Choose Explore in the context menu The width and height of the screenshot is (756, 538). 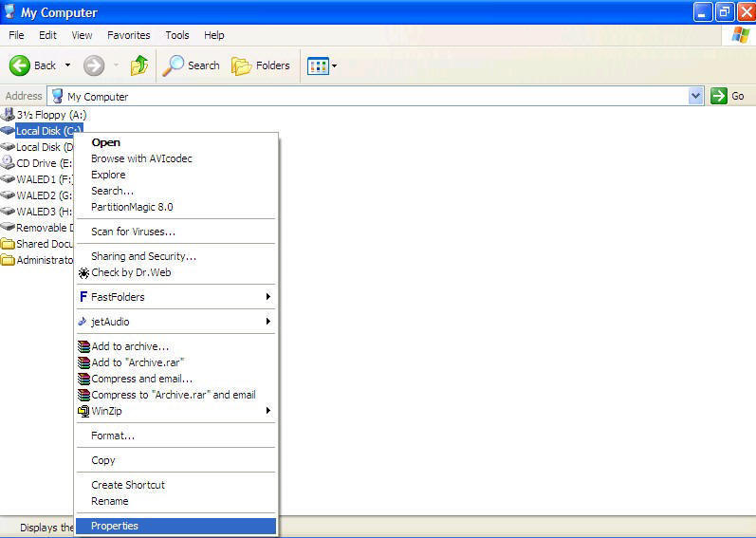(176, 175)
